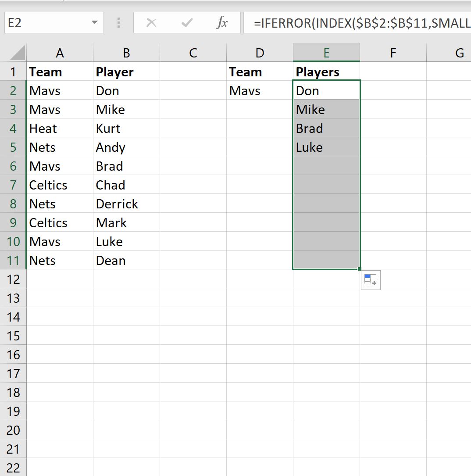This screenshot has width=471, height=476.
Task: Click the row 2 header
Action: (x=13, y=90)
